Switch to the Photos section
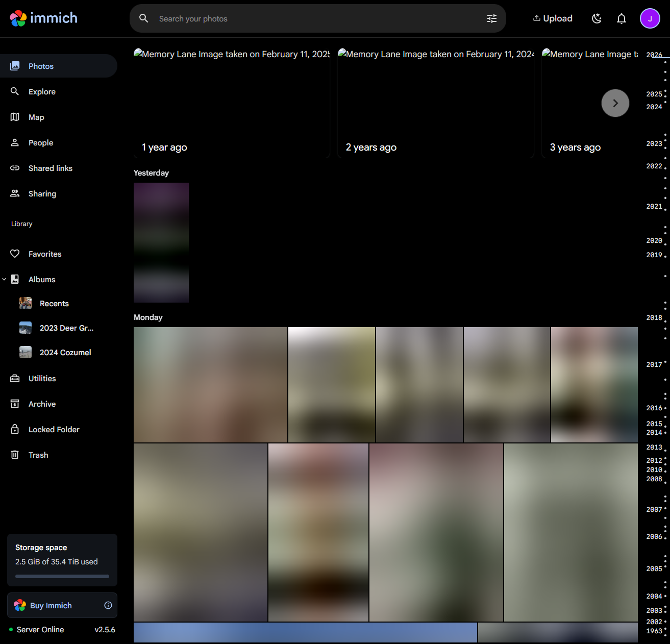The height and width of the screenshot is (644, 670). pos(41,66)
